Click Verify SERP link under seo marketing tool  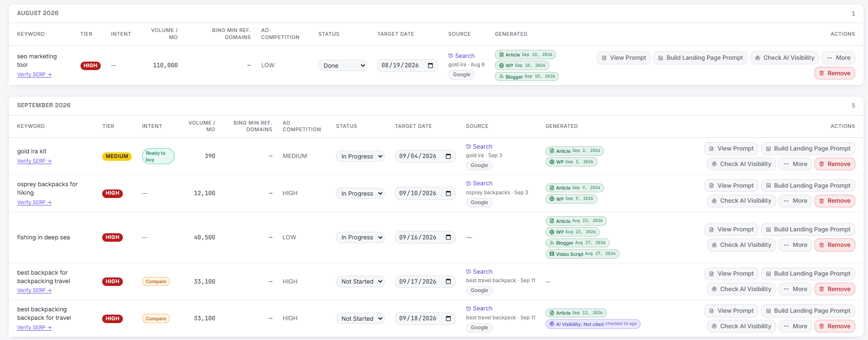pos(34,74)
